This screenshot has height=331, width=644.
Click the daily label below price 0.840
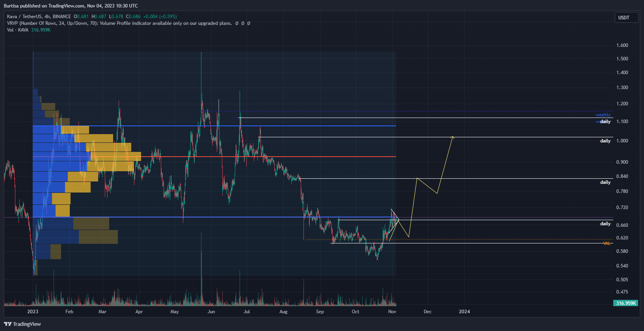coord(605,182)
